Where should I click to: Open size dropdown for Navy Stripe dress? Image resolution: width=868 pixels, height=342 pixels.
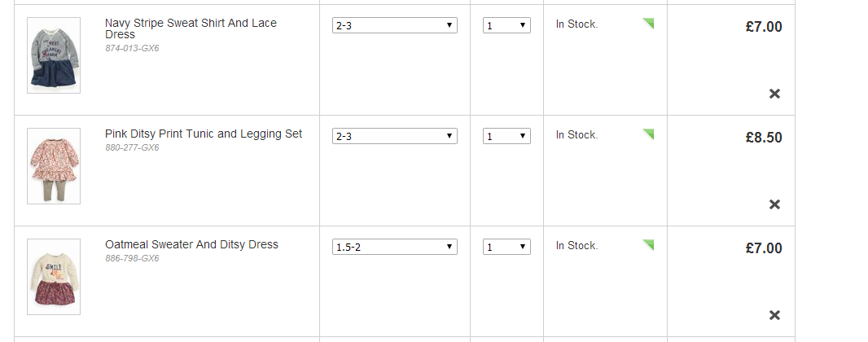(394, 26)
